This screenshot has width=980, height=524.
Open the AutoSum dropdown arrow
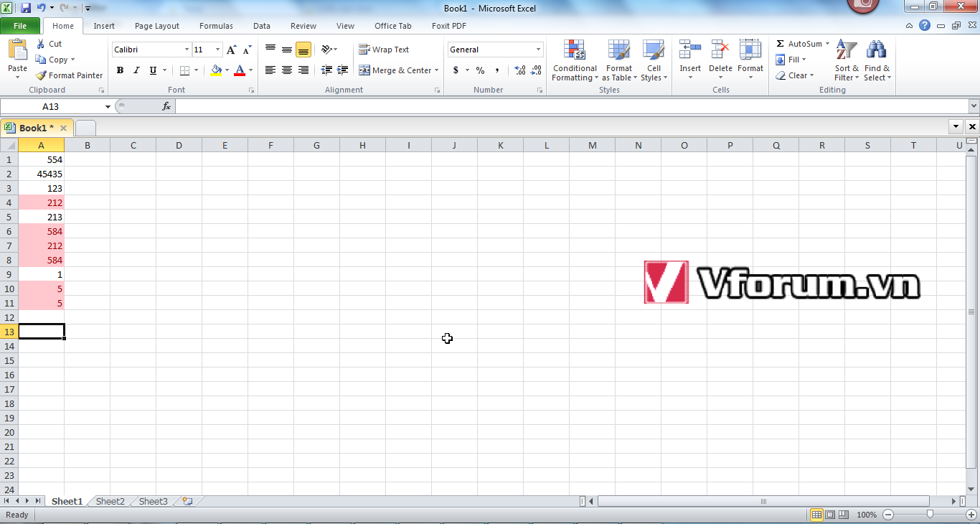pyautogui.click(x=827, y=44)
